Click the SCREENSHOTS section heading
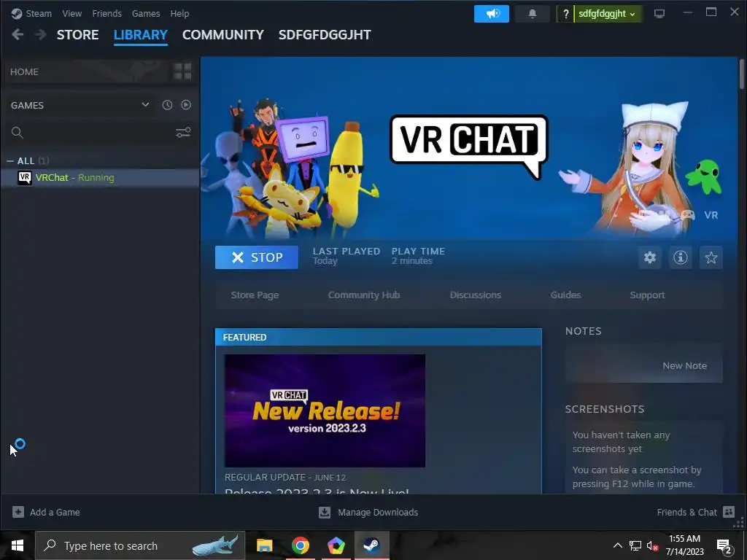This screenshot has height=560, width=747. point(605,409)
